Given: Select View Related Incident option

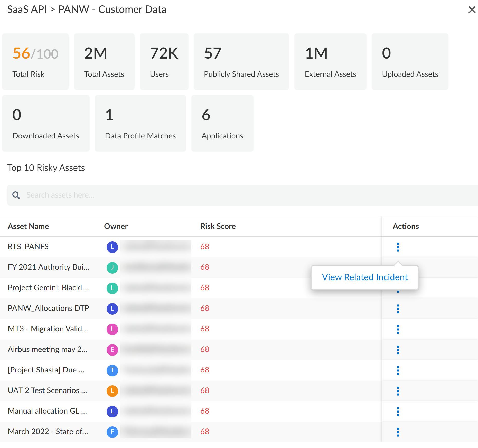Looking at the screenshot, I should 364,277.
